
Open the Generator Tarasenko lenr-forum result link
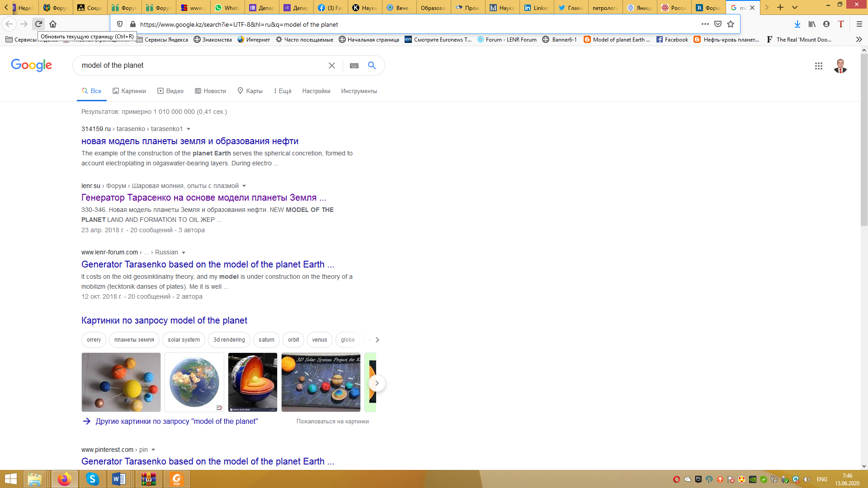click(208, 264)
